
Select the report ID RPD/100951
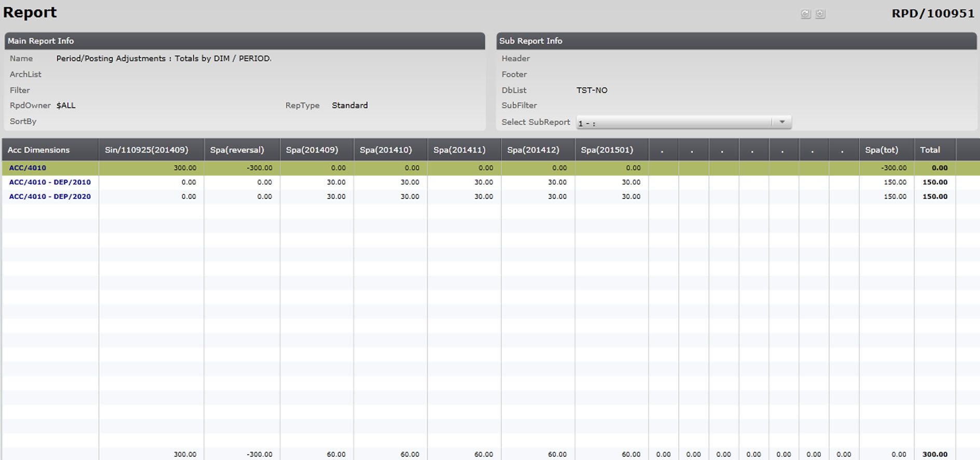tap(933, 13)
